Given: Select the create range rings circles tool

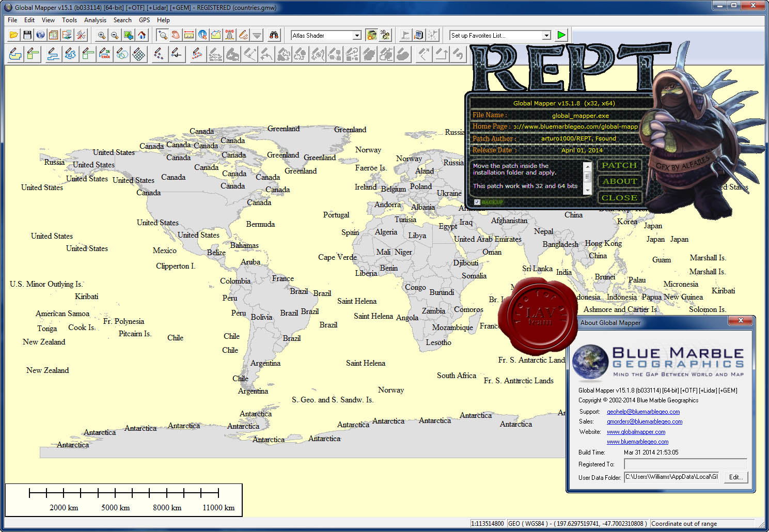Looking at the screenshot, I should pos(122,54).
